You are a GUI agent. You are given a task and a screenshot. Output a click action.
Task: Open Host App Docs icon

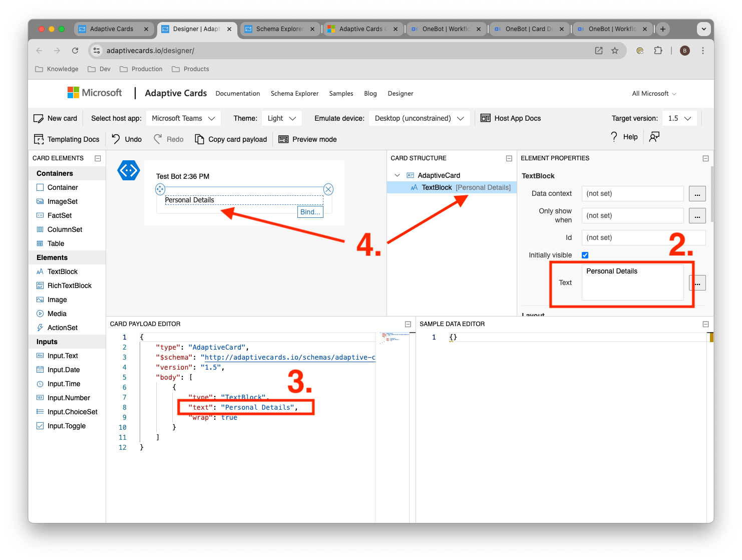[485, 118]
